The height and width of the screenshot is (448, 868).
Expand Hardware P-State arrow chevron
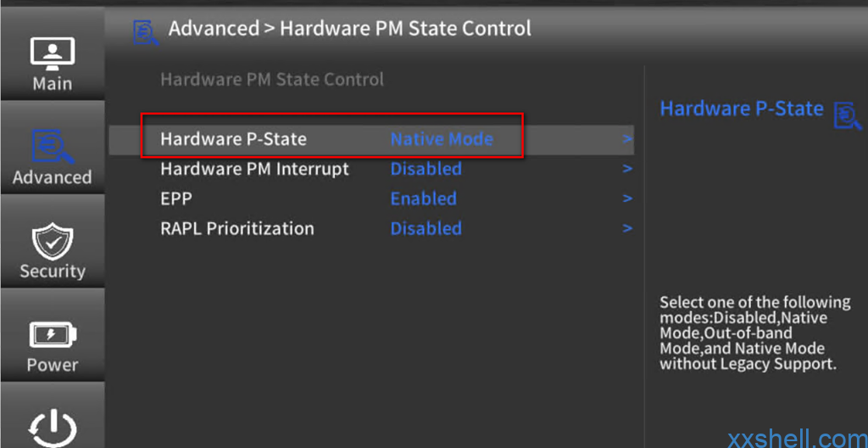coord(626,138)
